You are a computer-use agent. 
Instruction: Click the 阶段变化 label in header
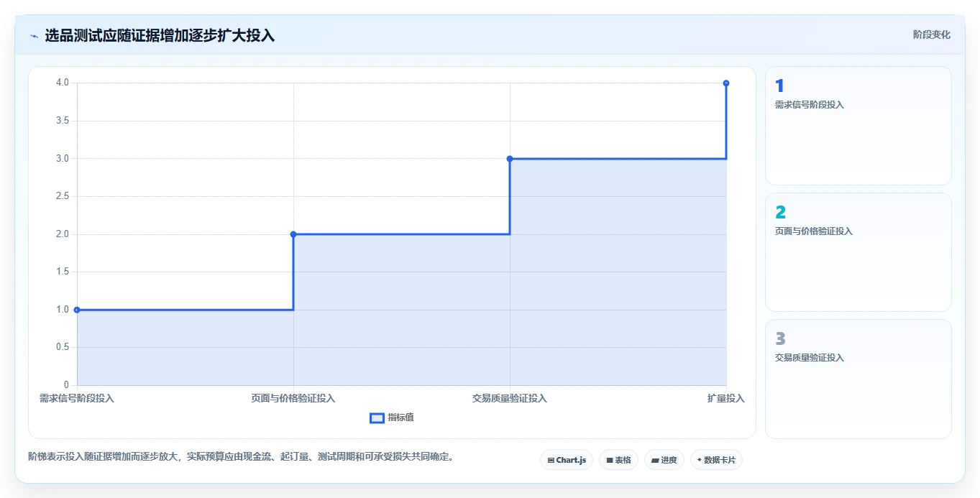click(932, 34)
